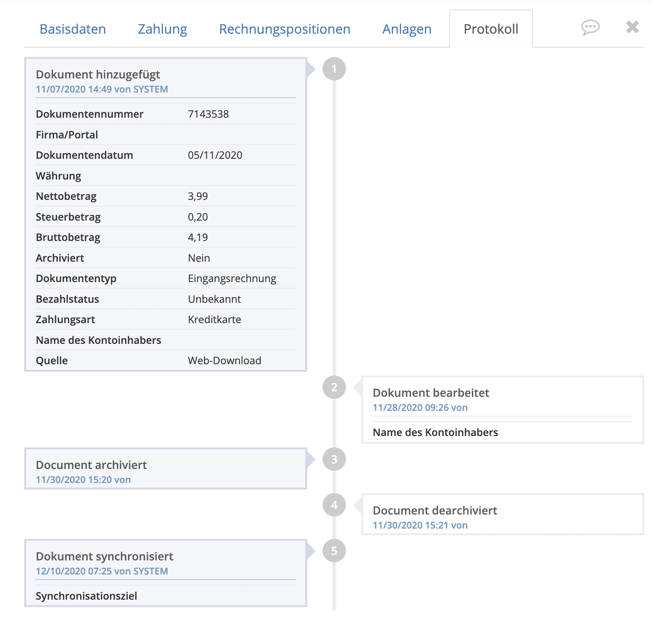Click the Zahlungsart value 'Kreditkarte'
This screenshot has width=672, height=620.
tap(215, 319)
